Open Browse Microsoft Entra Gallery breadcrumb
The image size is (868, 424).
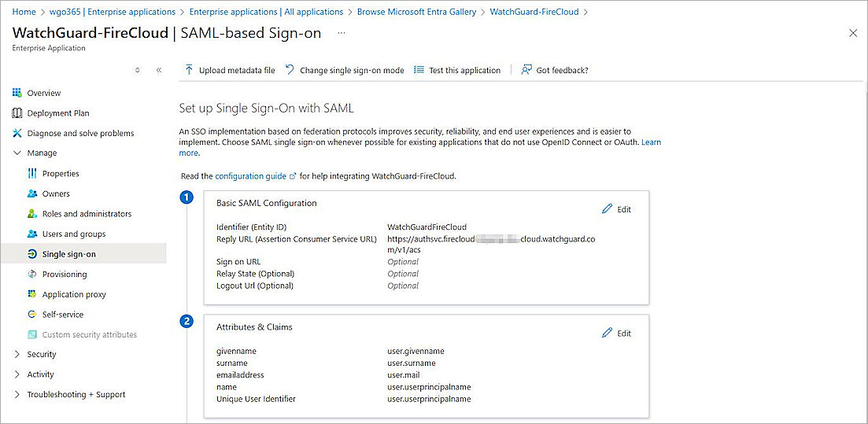point(417,11)
